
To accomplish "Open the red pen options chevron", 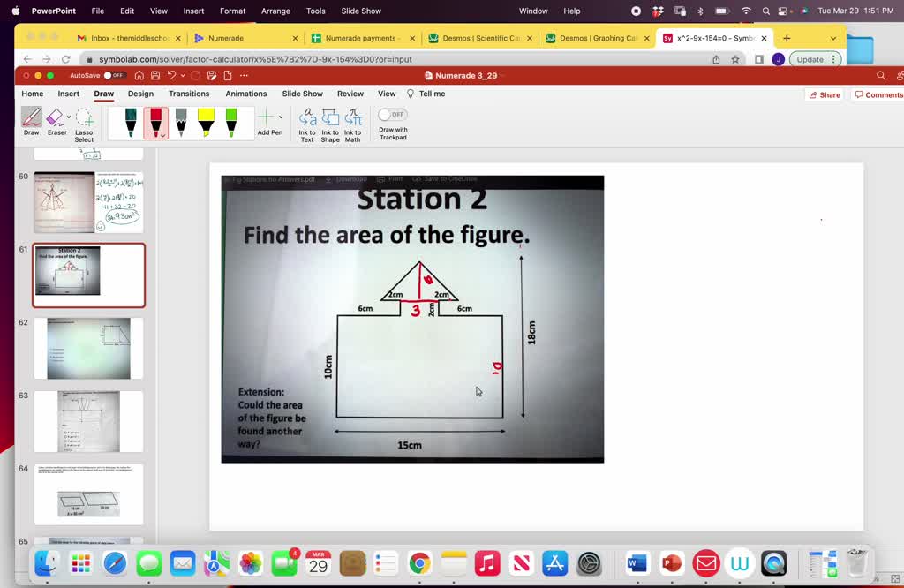I will tap(163, 135).
